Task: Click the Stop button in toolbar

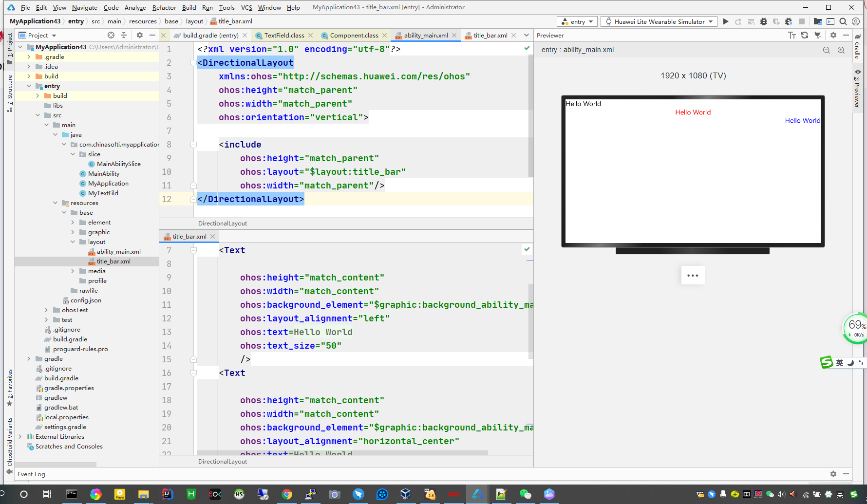Action: 802,21
